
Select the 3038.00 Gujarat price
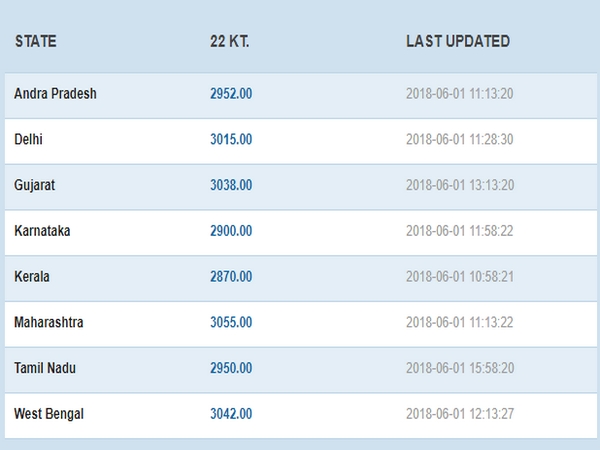[x=231, y=185]
